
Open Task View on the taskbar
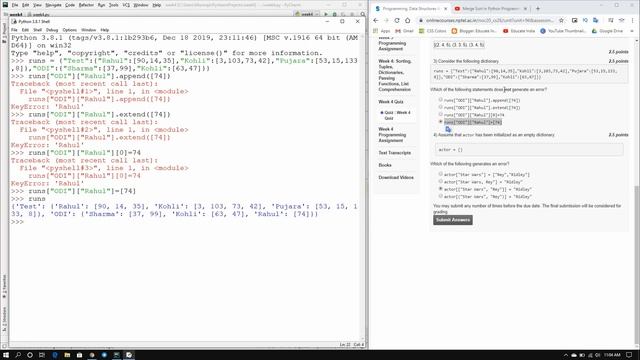point(42,355)
